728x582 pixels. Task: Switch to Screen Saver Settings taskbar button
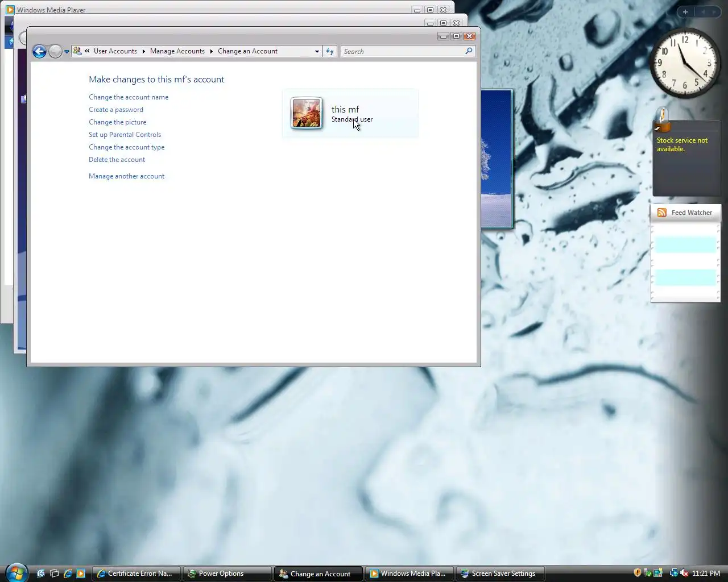(x=500, y=573)
